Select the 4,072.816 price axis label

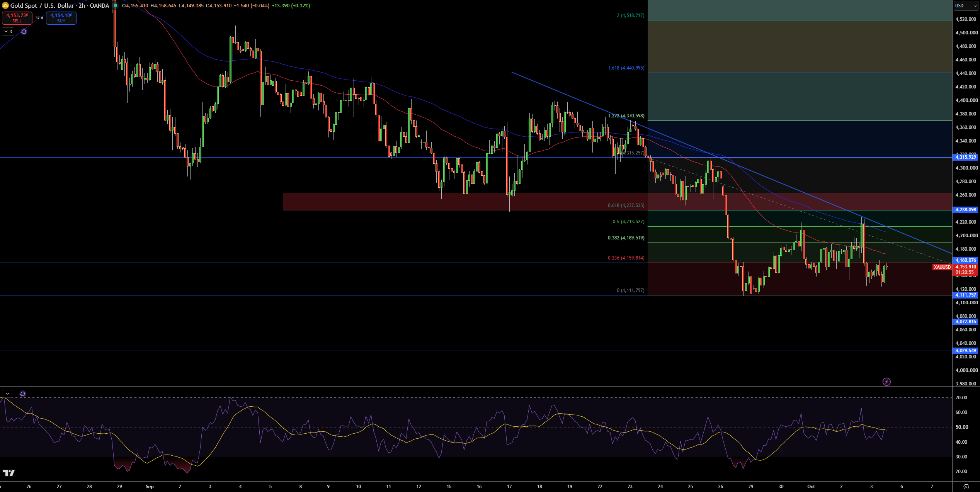tap(966, 322)
